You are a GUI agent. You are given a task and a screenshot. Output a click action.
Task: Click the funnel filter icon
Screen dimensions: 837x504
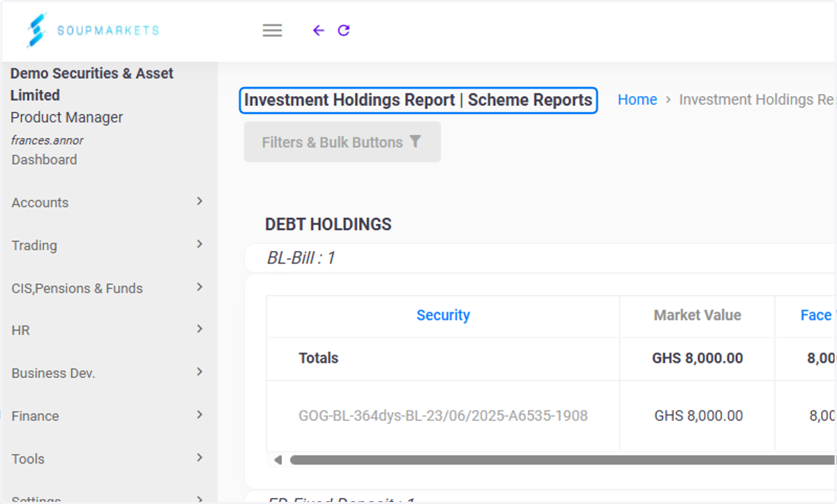415,142
